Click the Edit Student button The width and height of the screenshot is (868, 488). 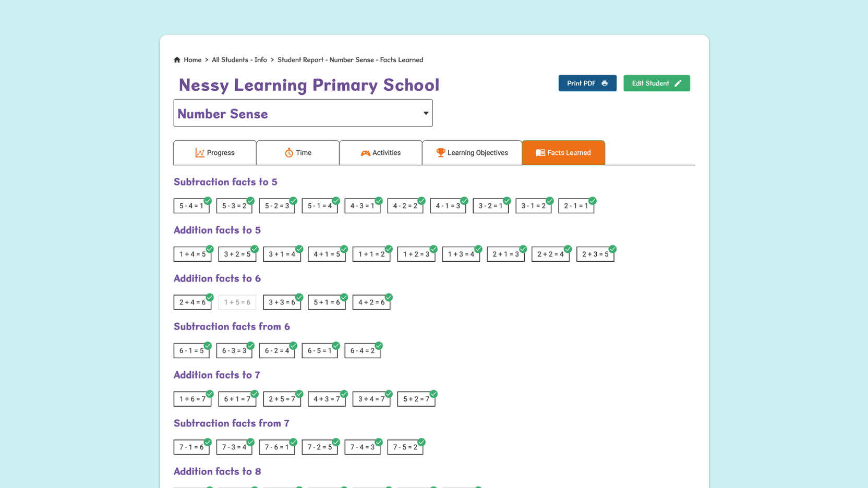(x=657, y=83)
